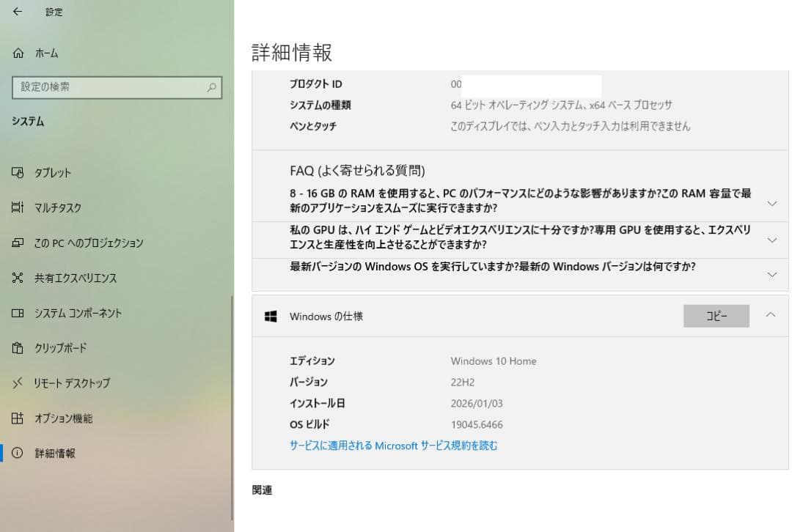Image resolution: width=792 pixels, height=532 pixels.
Task: Expand the GPU gaming FAQ question
Action: tap(772, 240)
